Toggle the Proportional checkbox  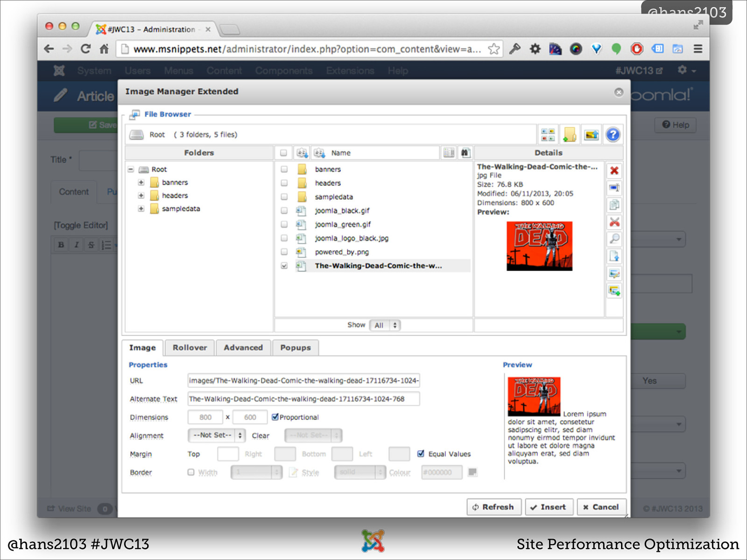275,417
